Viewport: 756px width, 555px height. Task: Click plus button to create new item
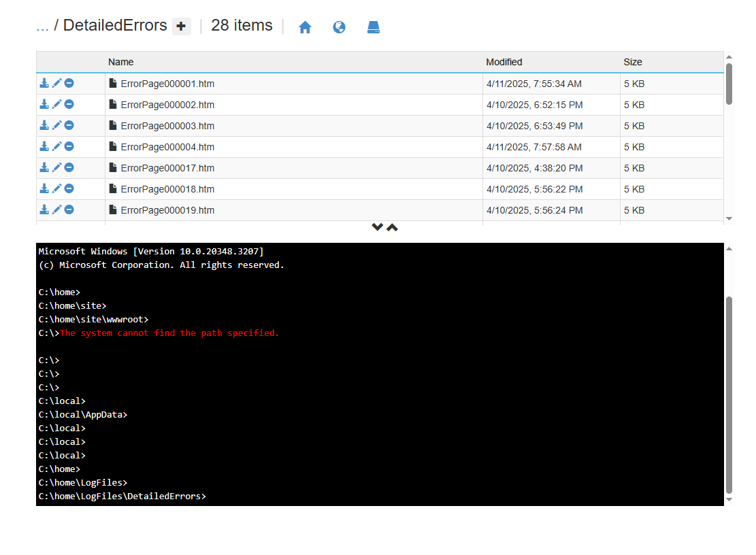pyautogui.click(x=181, y=27)
